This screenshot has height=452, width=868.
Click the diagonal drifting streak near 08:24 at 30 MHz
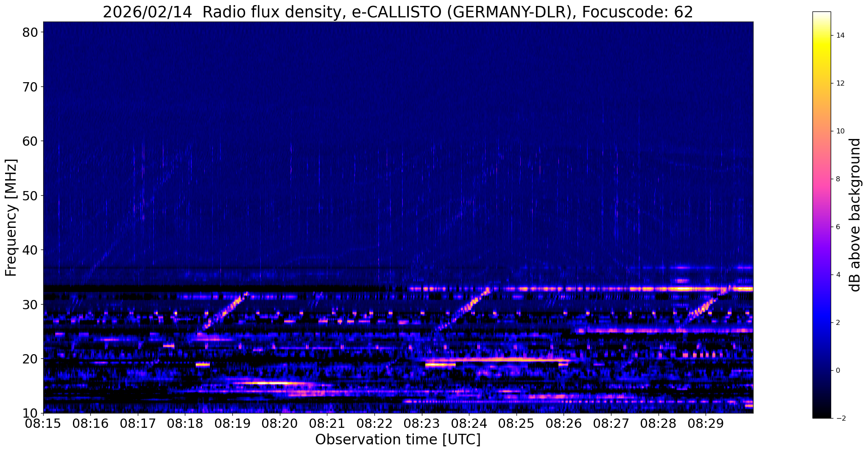click(x=463, y=309)
